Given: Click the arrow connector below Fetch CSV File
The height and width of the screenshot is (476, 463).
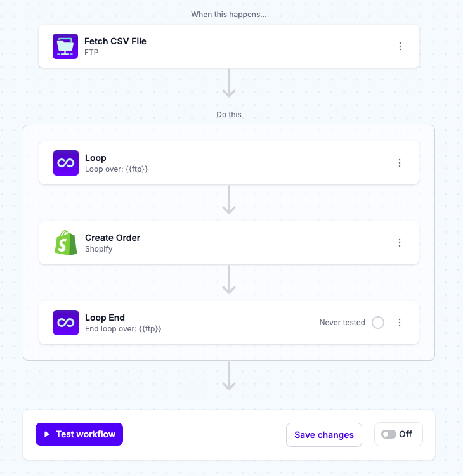Looking at the screenshot, I should coord(229,83).
